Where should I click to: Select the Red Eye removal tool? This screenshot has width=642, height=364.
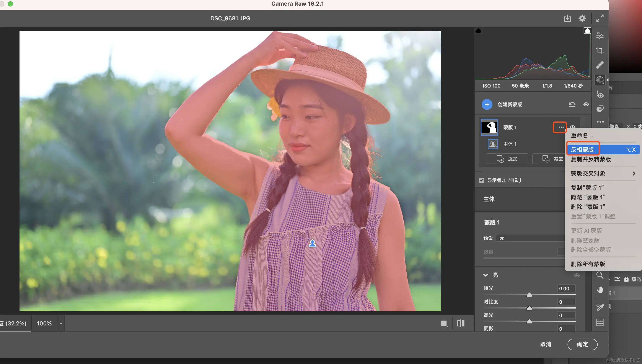coord(600,95)
